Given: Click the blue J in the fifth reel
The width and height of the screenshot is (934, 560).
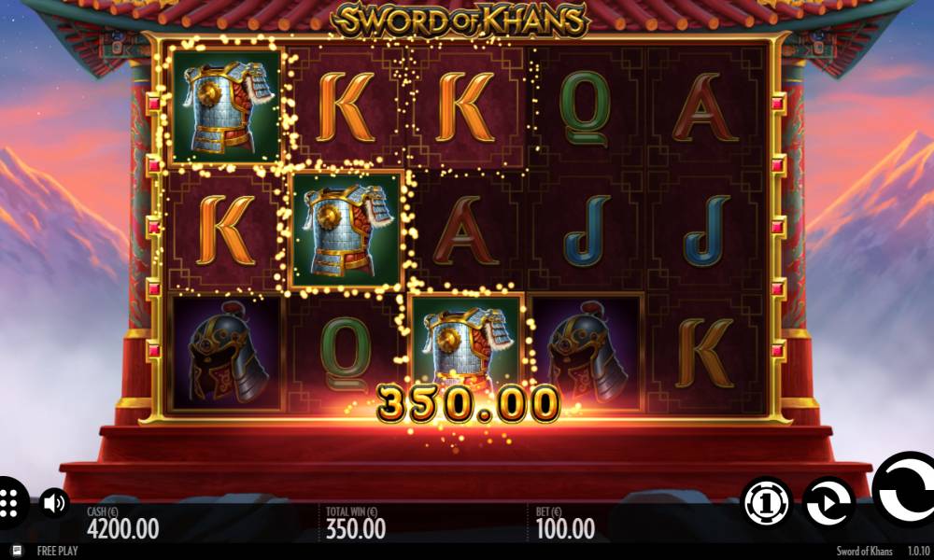Looking at the screenshot, I should 706,231.
